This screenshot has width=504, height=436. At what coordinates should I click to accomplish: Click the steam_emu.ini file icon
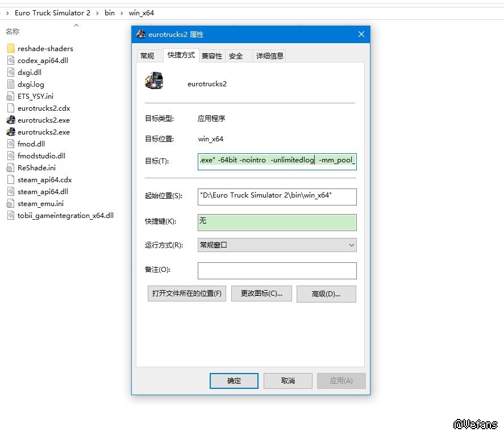[11, 204]
